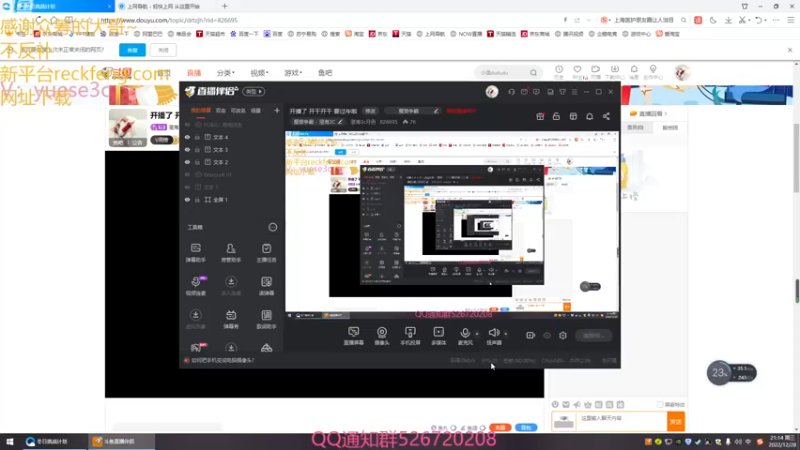Share the stream via share icon
This screenshot has height=450, width=800.
[606, 116]
